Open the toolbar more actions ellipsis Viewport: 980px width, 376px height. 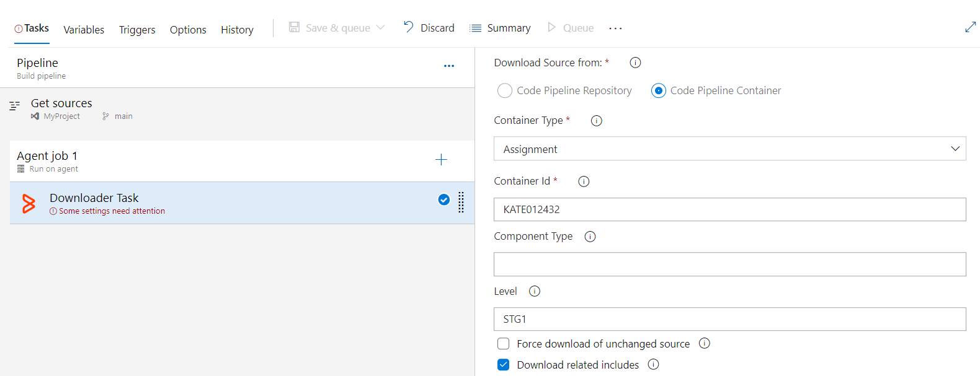point(615,28)
